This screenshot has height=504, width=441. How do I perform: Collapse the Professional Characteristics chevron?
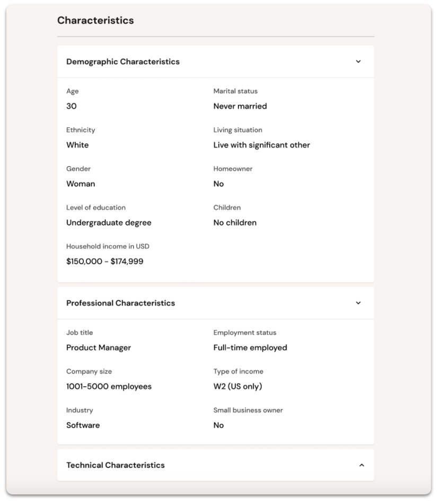(358, 303)
